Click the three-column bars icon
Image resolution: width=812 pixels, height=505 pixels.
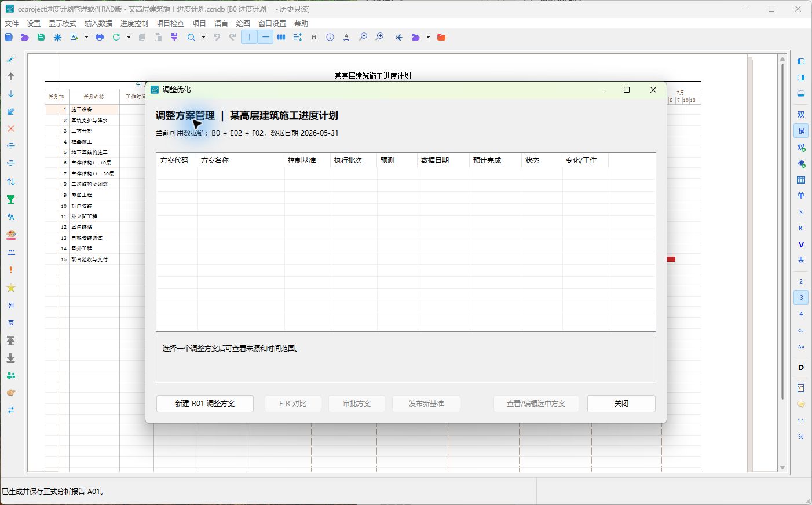(x=281, y=37)
